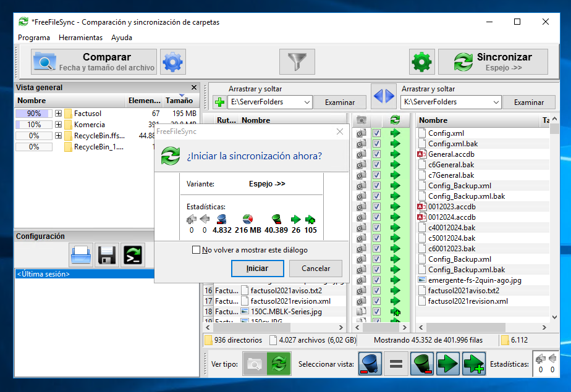
Task: Open the blue comparison settings gear
Action: tap(173, 62)
